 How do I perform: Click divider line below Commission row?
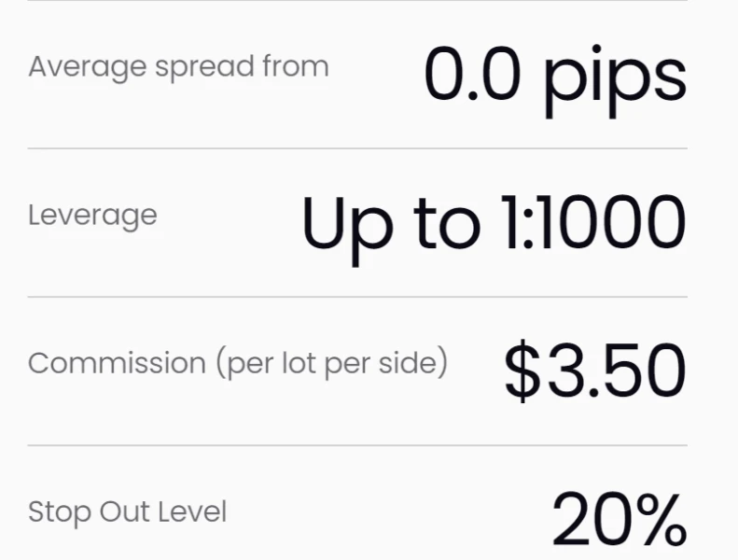(357, 445)
